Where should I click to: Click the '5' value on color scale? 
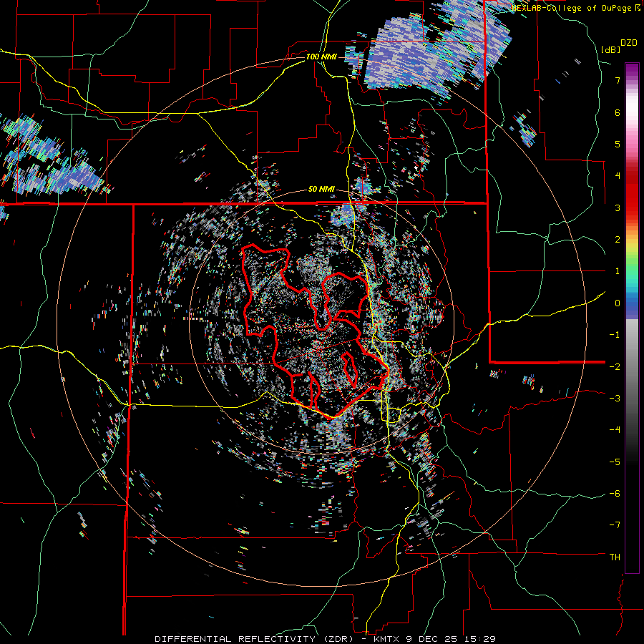pyautogui.click(x=618, y=144)
